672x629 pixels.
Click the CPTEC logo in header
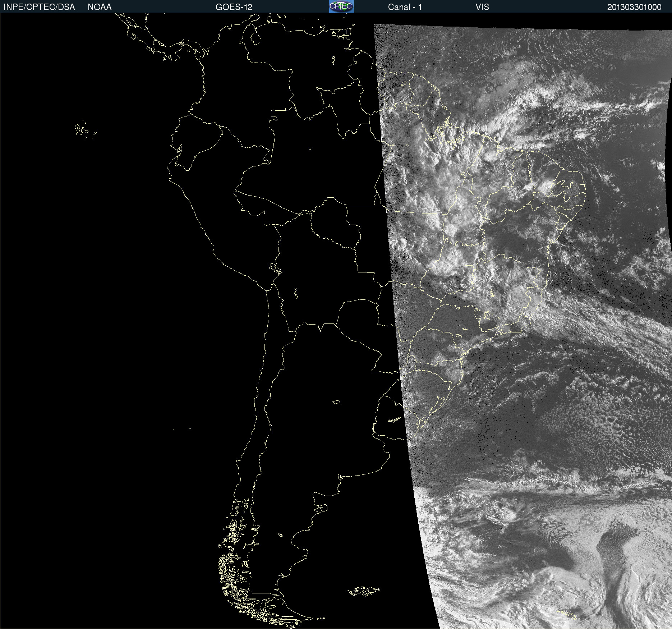click(341, 6)
